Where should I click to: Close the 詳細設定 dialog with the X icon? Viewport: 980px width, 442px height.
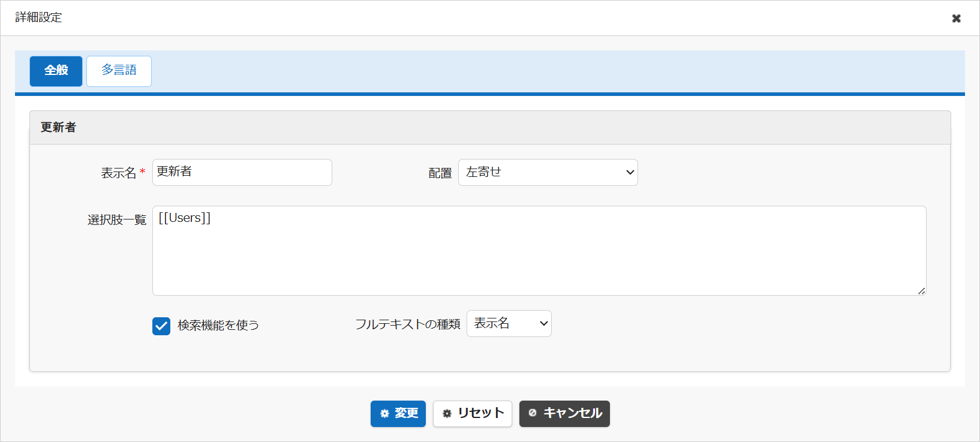click(956, 18)
